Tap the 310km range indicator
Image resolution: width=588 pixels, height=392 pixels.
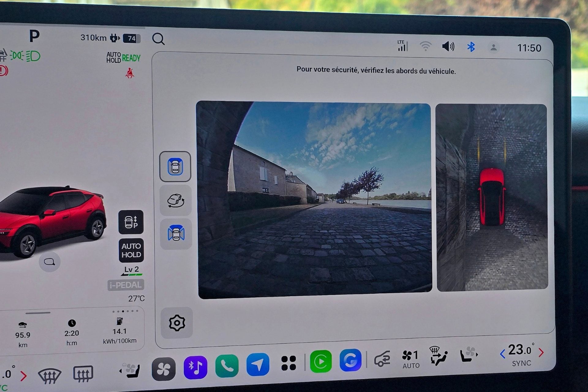(x=93, y=38)
